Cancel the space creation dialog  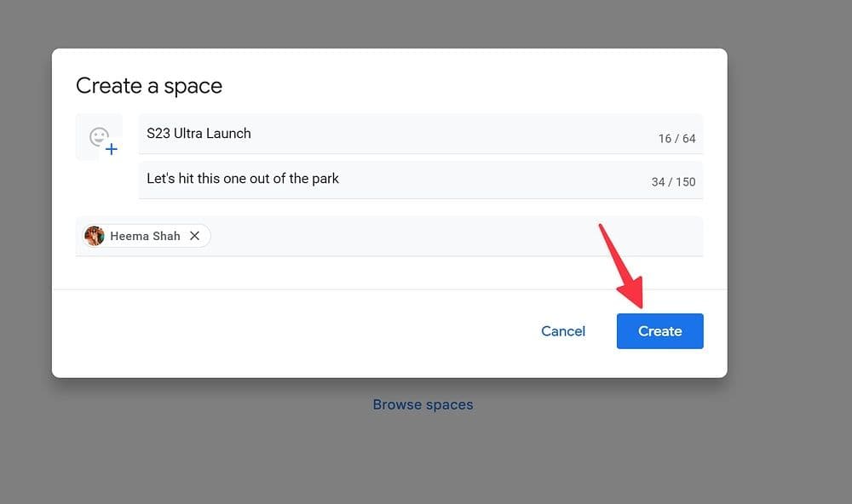tap(563, 331)
